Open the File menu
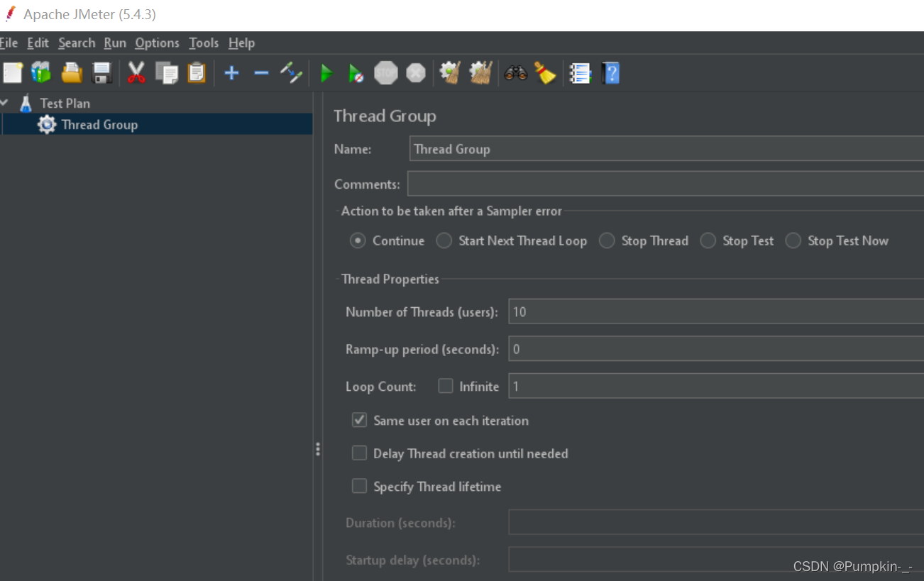 (9, 43)
